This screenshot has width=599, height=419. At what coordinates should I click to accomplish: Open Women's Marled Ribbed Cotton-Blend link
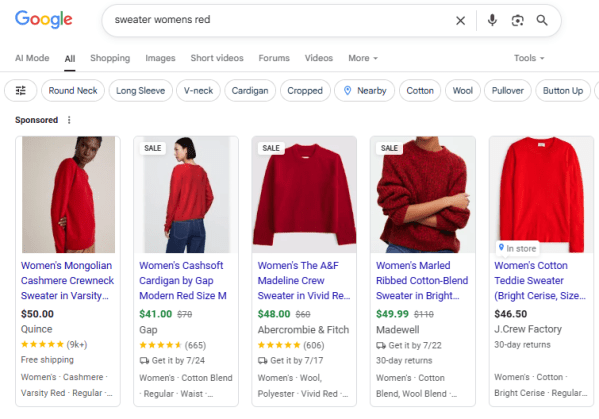point(422,281)
